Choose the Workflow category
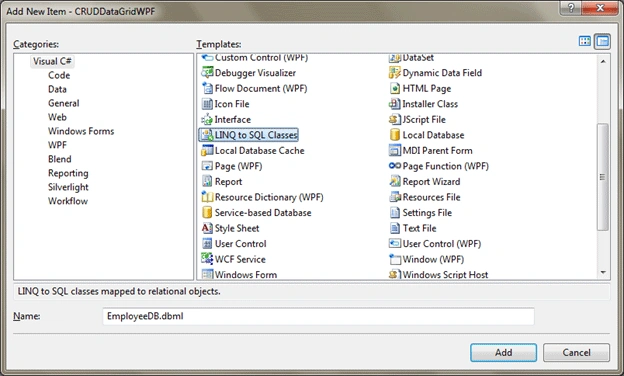This screenshot has height=376, width=624. [68, 201]
